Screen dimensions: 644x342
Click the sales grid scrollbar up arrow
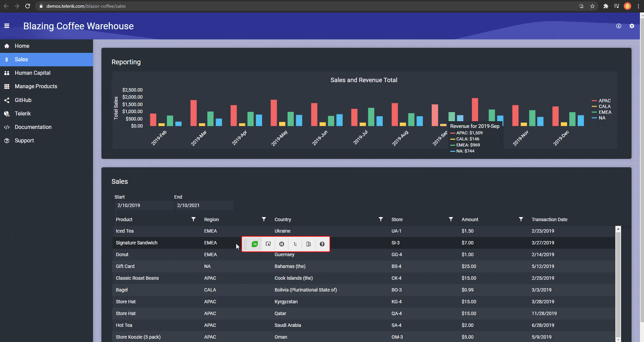pos(618,229)
